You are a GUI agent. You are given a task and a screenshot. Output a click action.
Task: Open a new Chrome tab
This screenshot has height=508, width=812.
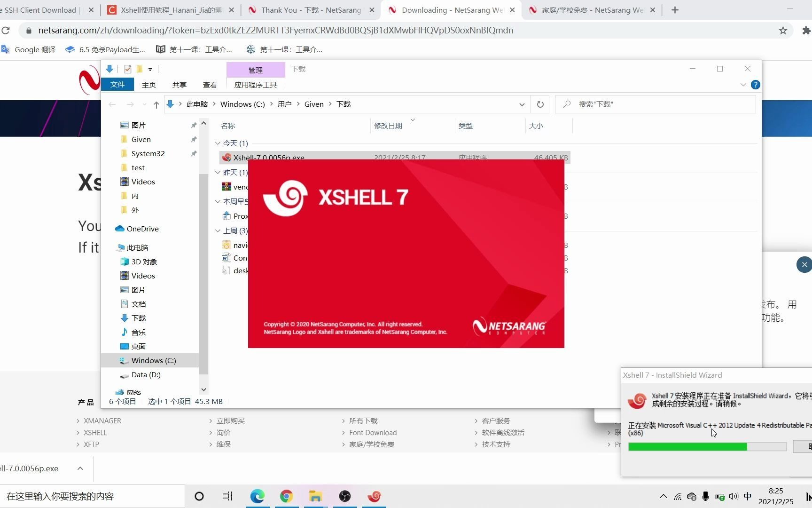click(675, 10)
